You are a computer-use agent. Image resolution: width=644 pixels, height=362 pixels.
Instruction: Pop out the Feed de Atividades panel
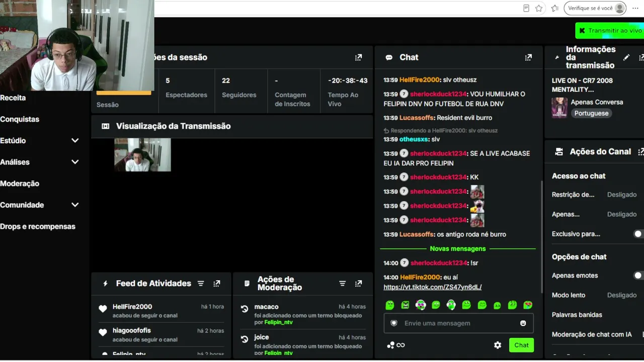click(x=217, y=284)
